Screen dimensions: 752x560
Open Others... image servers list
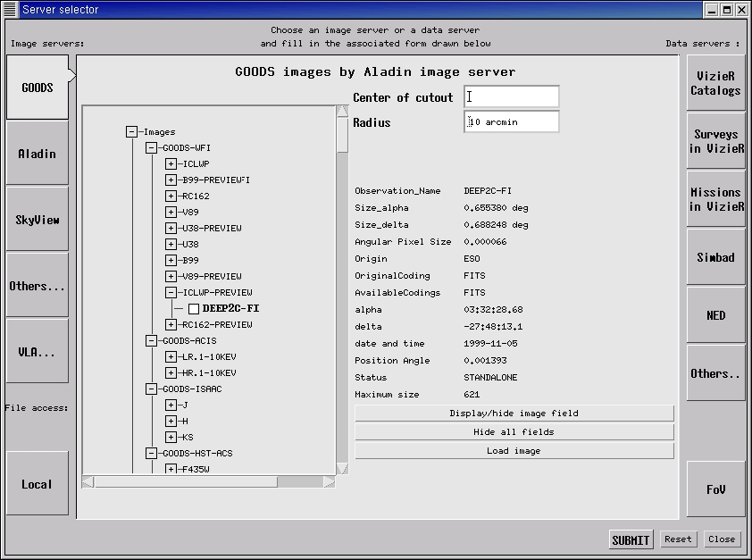point(38,286)
